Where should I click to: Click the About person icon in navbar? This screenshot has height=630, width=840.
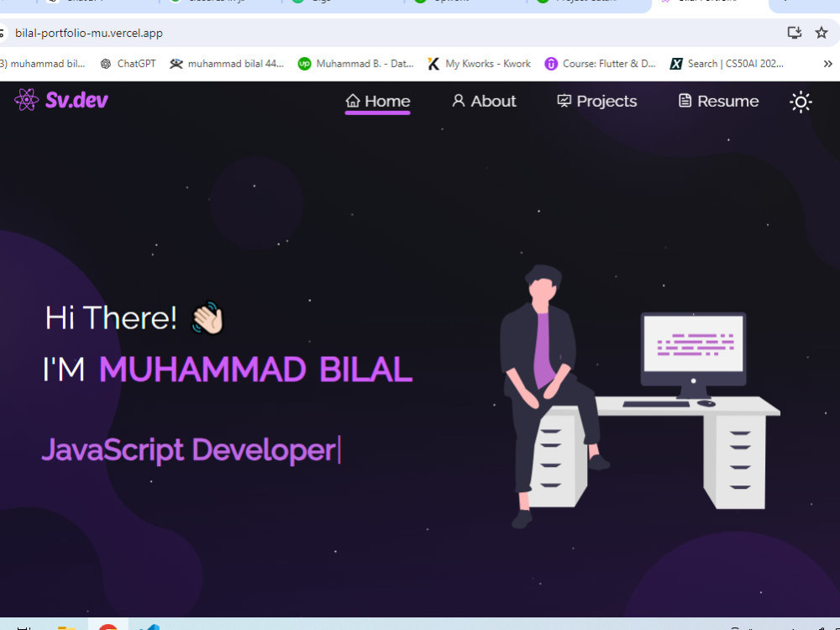click(x=458, y=100)
